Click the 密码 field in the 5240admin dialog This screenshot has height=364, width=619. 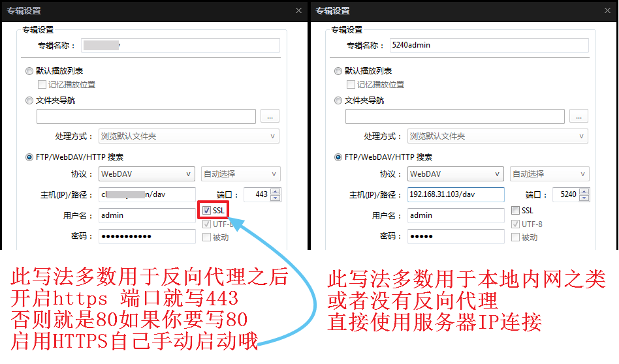click(456, 237)
